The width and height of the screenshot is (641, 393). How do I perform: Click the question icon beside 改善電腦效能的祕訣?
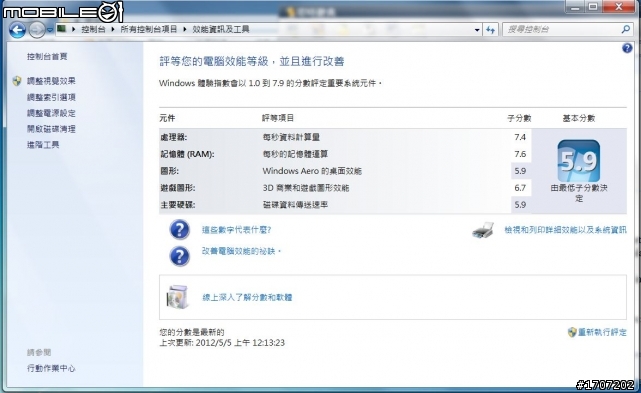click(x=179, y=256)
